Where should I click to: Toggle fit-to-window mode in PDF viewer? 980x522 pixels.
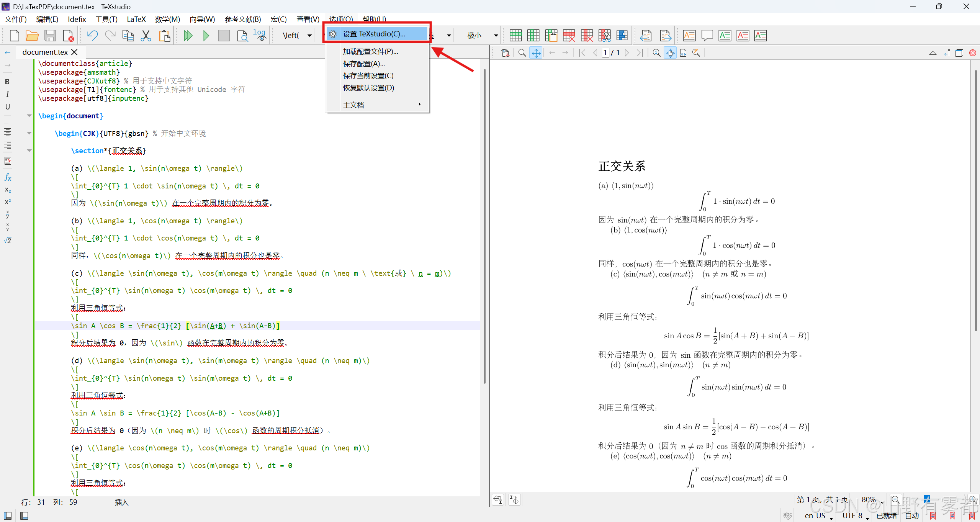[x=670, y=53]
